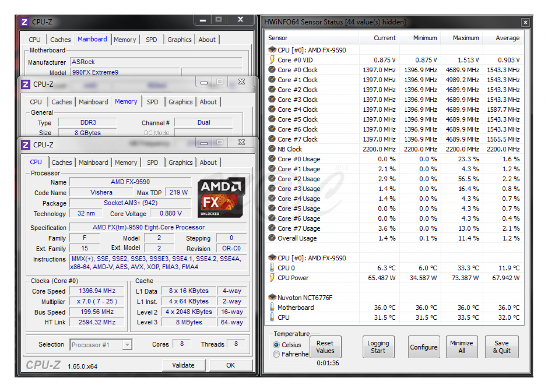The height and width of the screenshot is (392, 548).
Task: Click the CPU-Z logo icon in front window title
Action: coord(26,145)
